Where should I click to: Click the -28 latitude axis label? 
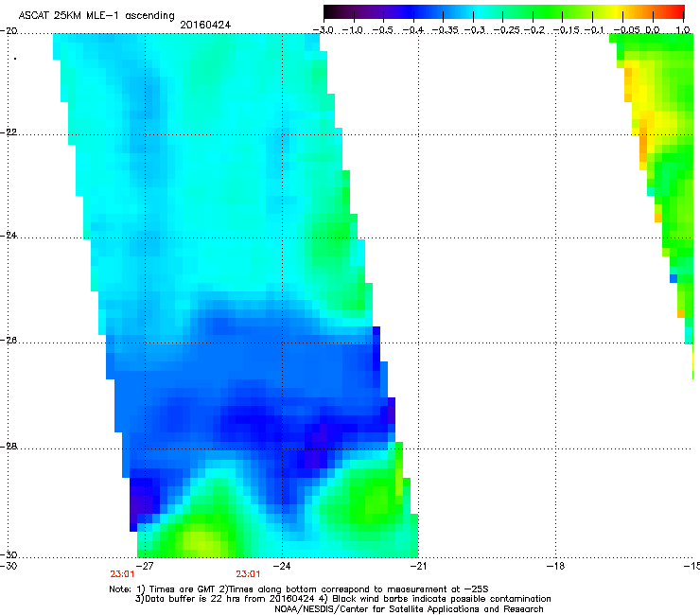pos(9,447)
